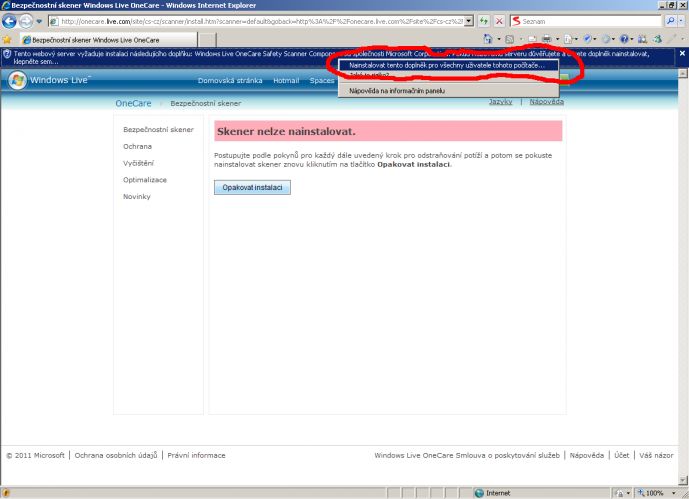Click the Messenger toolbar icon
The image size is (689, 499).
pyautogui.click(x=657, y=39)
